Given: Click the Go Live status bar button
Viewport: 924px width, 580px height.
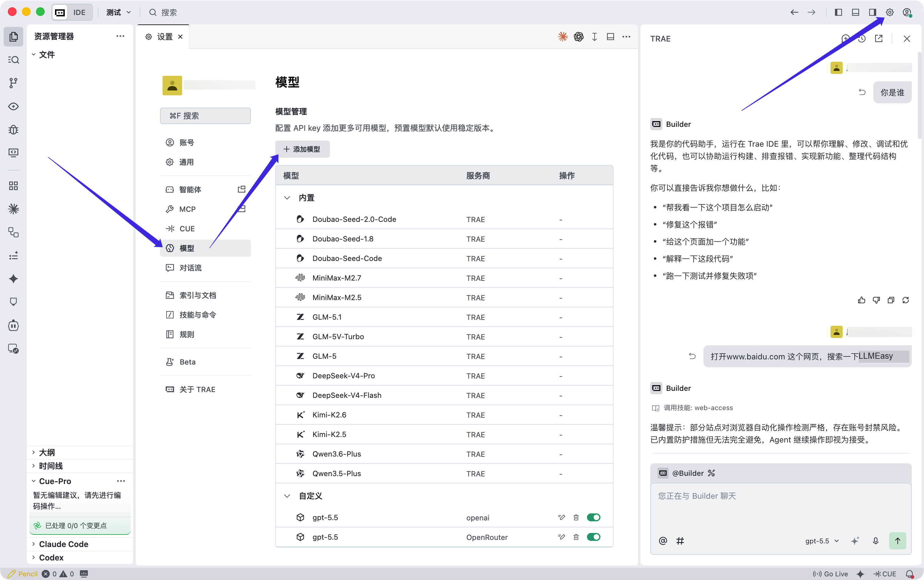Looking at the screenshot, I should 831,574.
